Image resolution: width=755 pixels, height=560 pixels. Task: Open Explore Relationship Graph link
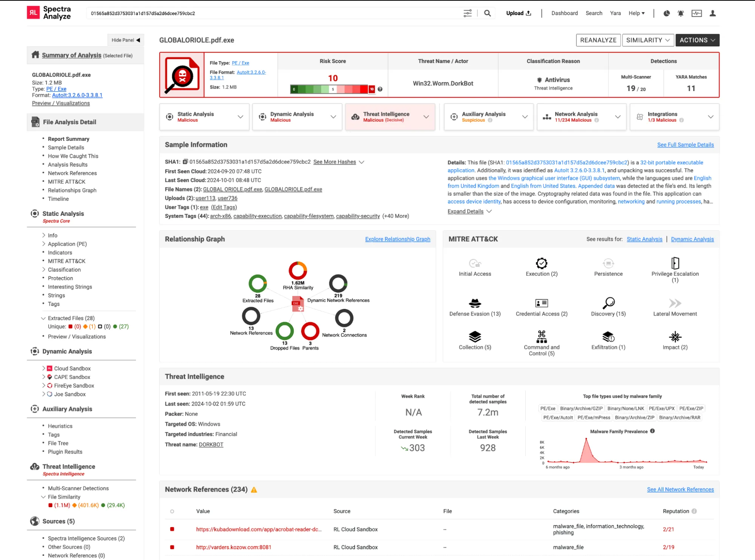[398, 239]
